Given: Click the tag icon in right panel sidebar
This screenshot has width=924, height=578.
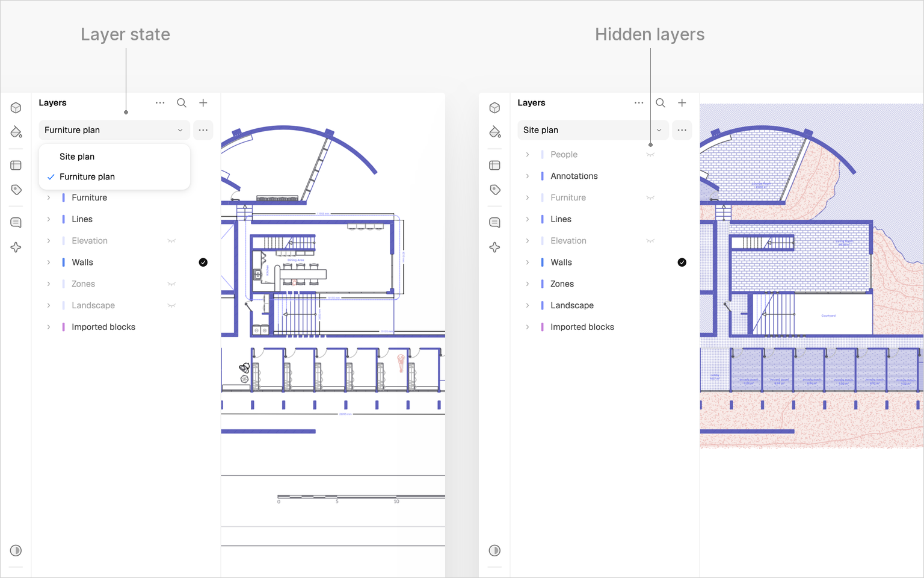Looking at the screenshot, I should tap(495, 190).
